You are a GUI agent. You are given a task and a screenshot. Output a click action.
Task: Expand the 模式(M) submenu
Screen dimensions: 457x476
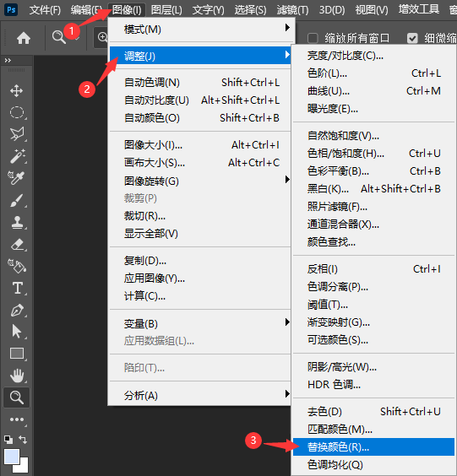pos(200,30)
